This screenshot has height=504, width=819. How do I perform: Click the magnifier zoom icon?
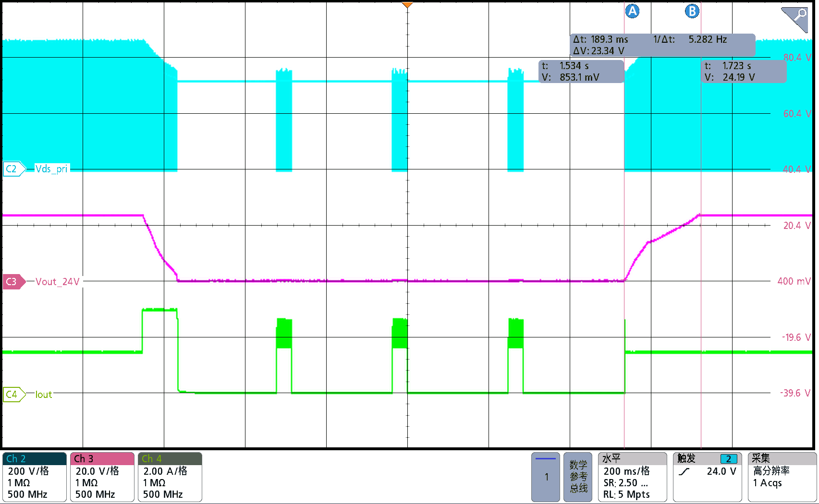tap(795, 20)
